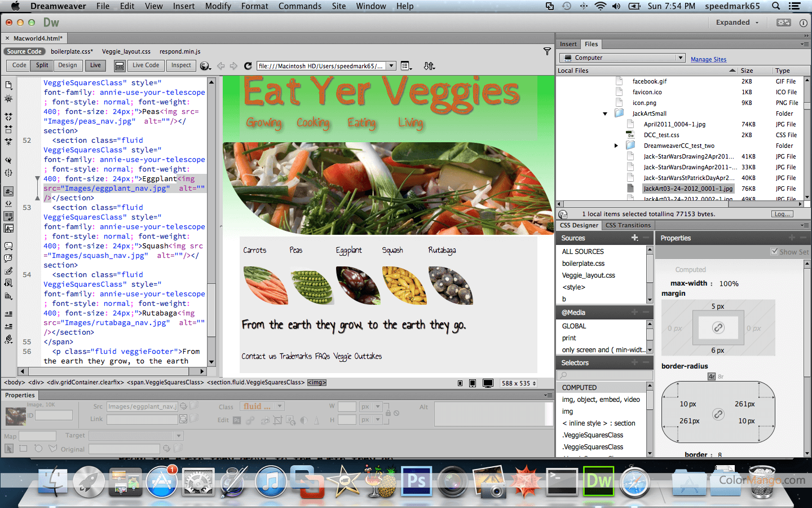812x508 pixels.
Task: Select the mobile size icon in status bar
Action: pyautogui.click(x=460, y=383)
